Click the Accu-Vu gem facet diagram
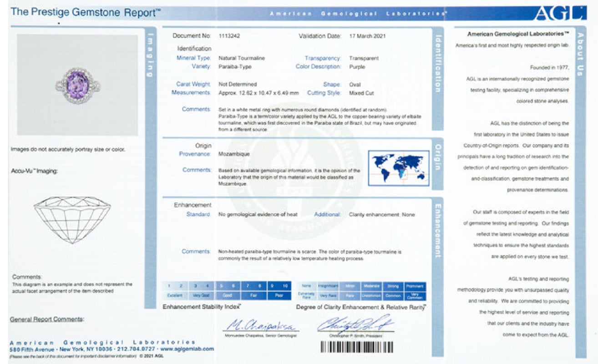Viewport: 598px width, 364px height. 72,219
